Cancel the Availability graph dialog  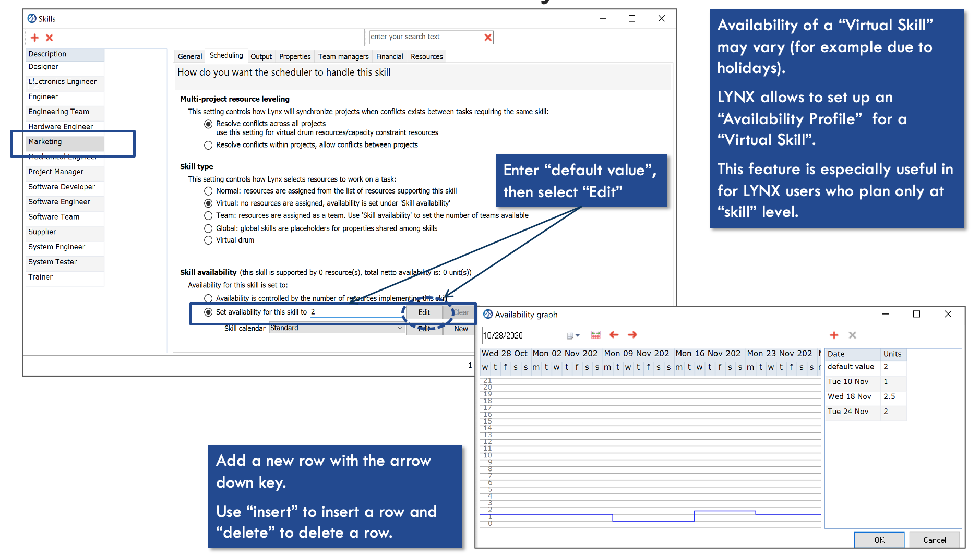click(x=934, y=540)
